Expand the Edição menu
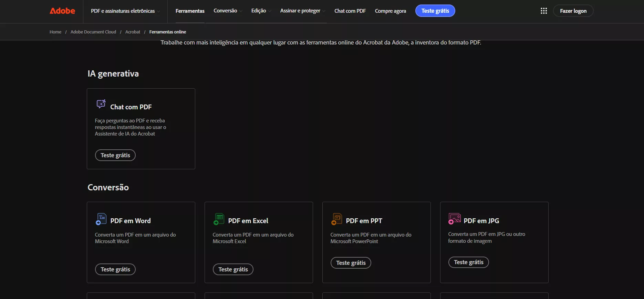Viewport: 644px width, 299px height. pyautogui.click(x=261, y=11)
